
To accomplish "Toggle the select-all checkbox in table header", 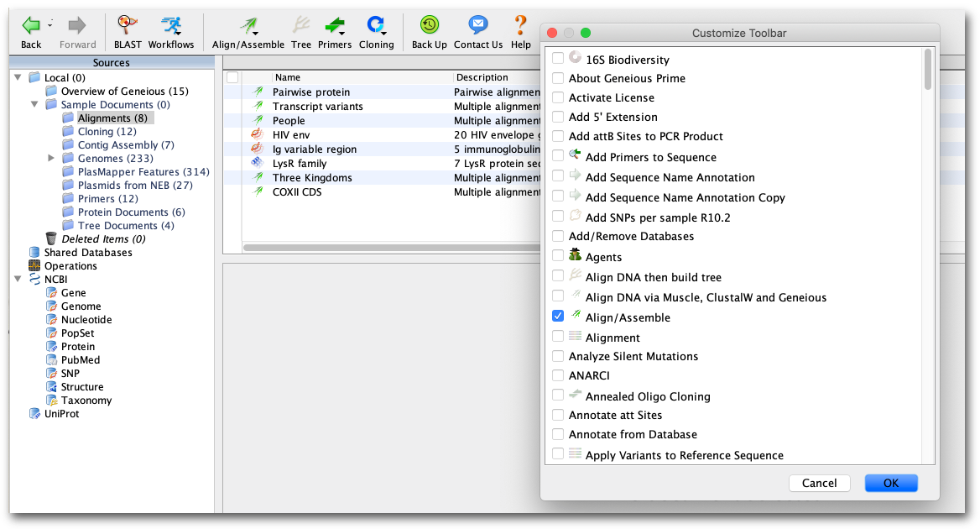I will tap(232, 77).
